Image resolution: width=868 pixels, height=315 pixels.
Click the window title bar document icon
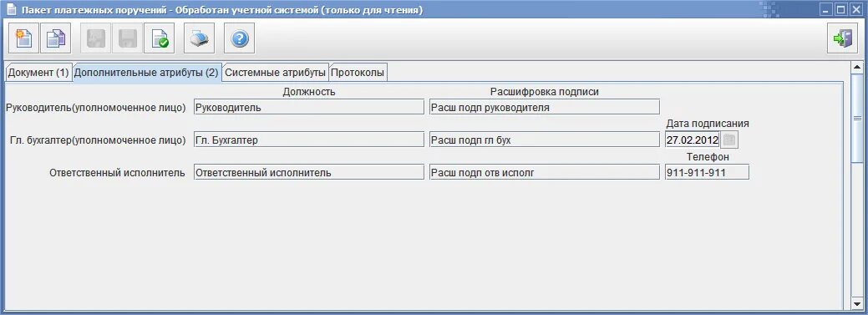tap(11, 9)
